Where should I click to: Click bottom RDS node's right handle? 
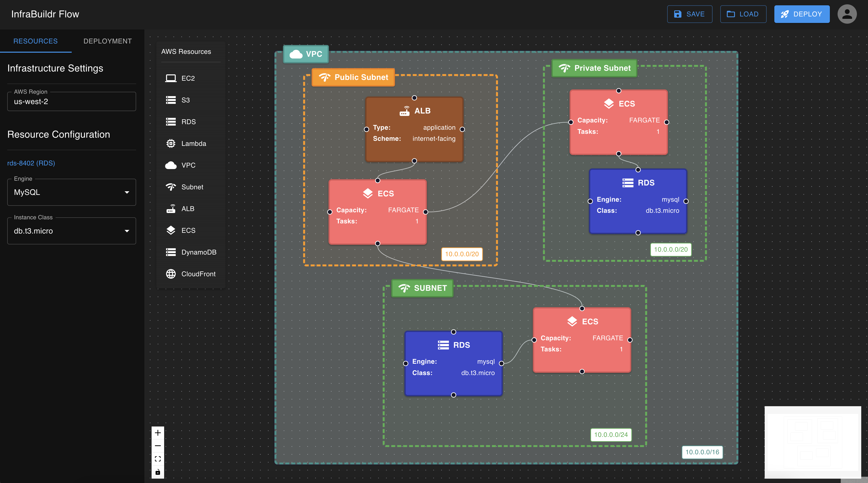click(502, 363)
